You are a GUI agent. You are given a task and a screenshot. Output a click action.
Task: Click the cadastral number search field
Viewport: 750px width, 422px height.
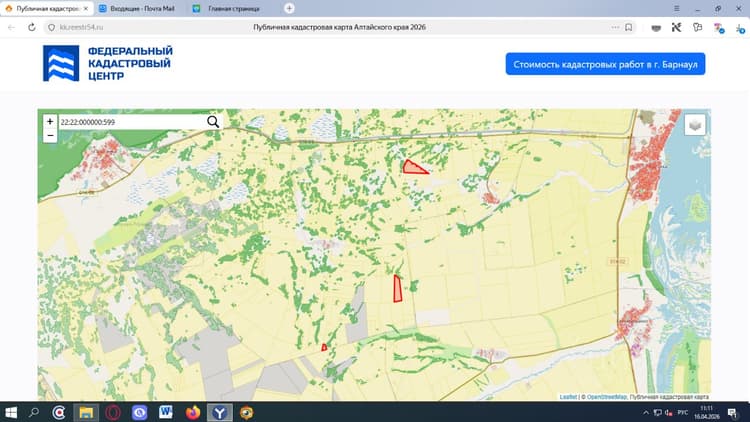132,122
